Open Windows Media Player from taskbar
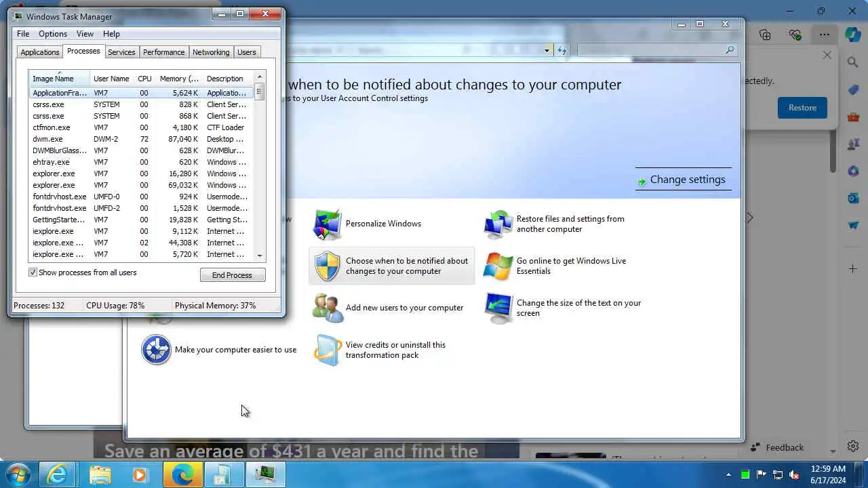 [x=140, y=474]
